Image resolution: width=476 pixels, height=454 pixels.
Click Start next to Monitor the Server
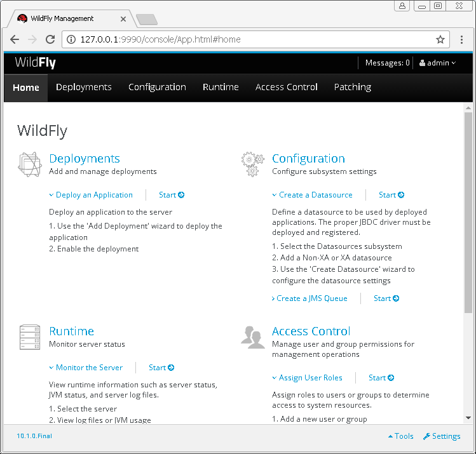pos(161,368)
